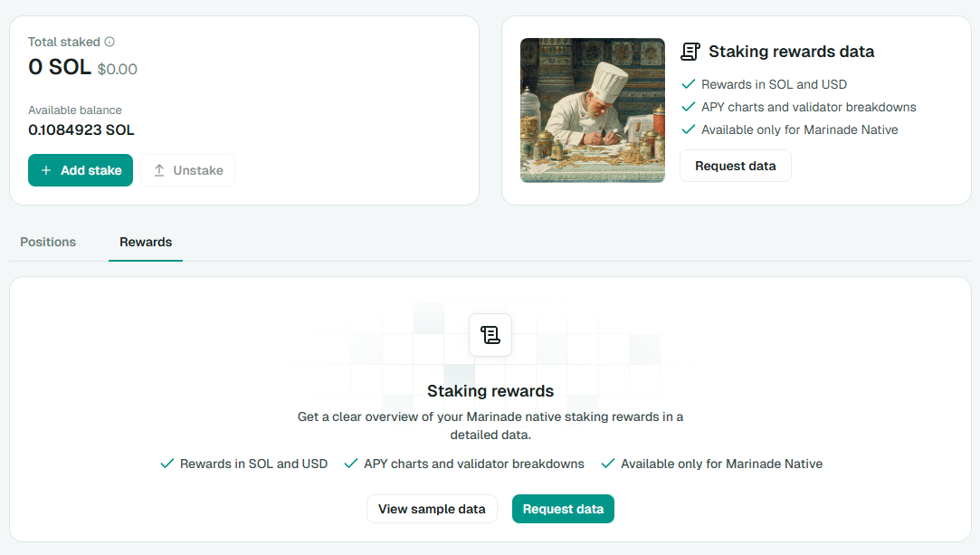Click the green Request data button
The height and width of the screenshot is (555, 980).
click(563, 509)
